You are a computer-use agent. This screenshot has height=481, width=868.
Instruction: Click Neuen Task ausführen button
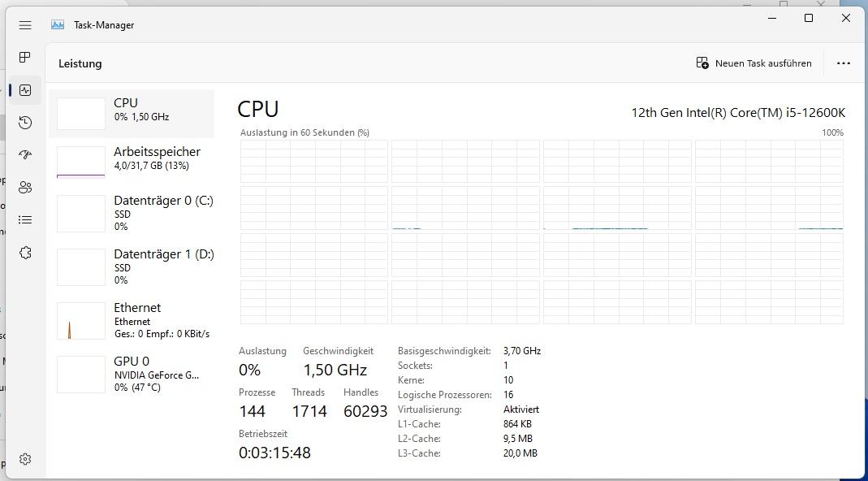(x=754, y=63)
